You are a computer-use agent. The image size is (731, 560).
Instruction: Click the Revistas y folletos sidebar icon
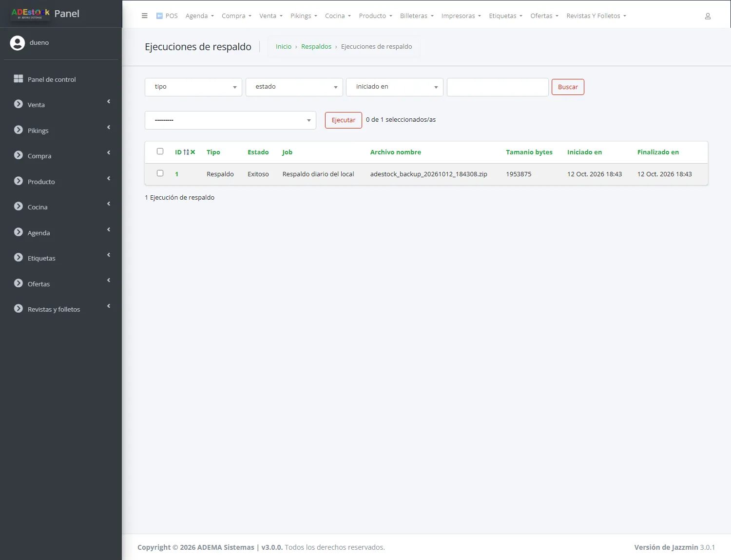19,309
